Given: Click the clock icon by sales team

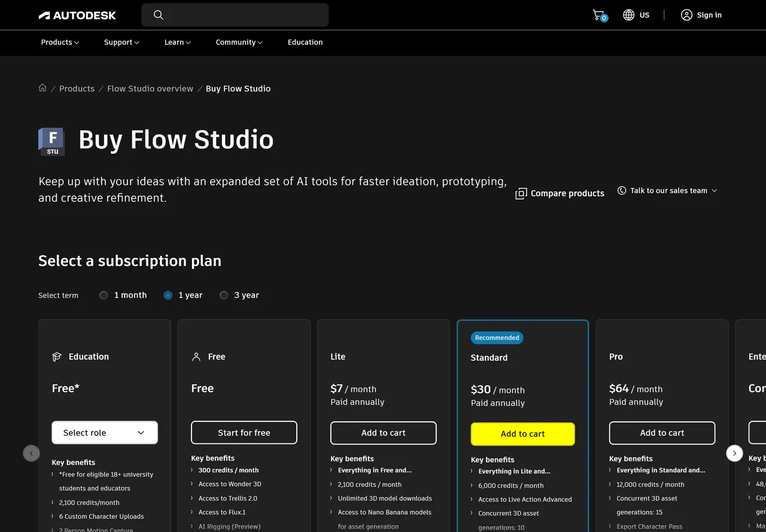Looking at the screenshot, I should [622, 190].
